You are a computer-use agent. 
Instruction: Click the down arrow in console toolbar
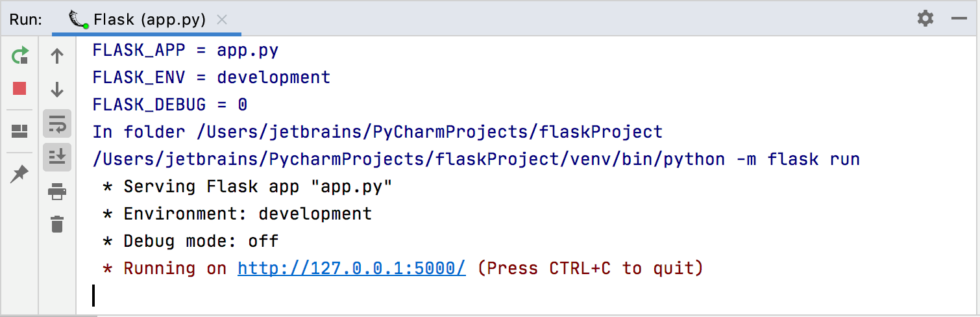coord(57,89)
